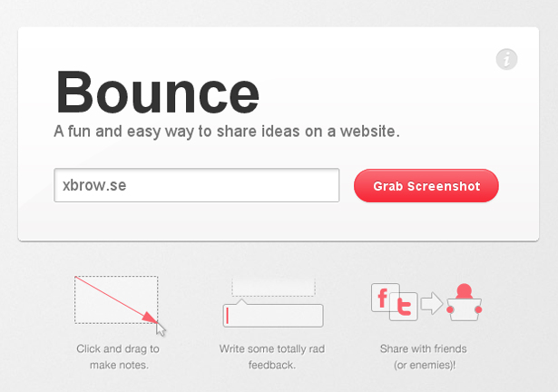The height and width of the screenshot is (392, 558).
Task: Click the '(or enemies)!' text line
Action: click(425, 366)
